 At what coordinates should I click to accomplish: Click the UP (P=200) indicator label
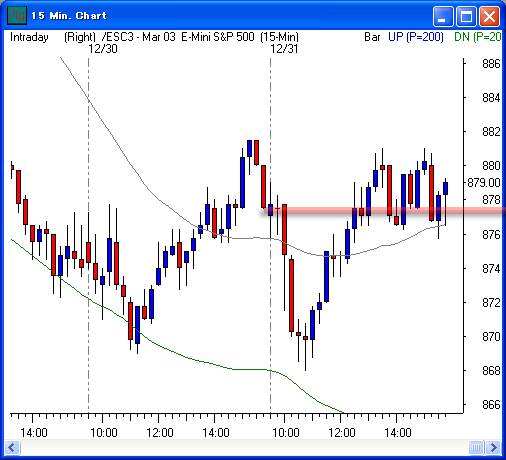(416, 37)
